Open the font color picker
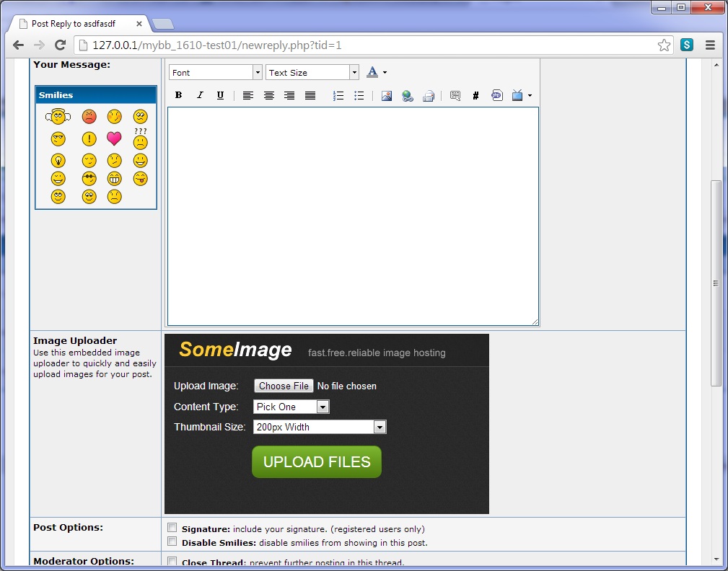This screenshot has width=728, height=571. coord(376,72)
